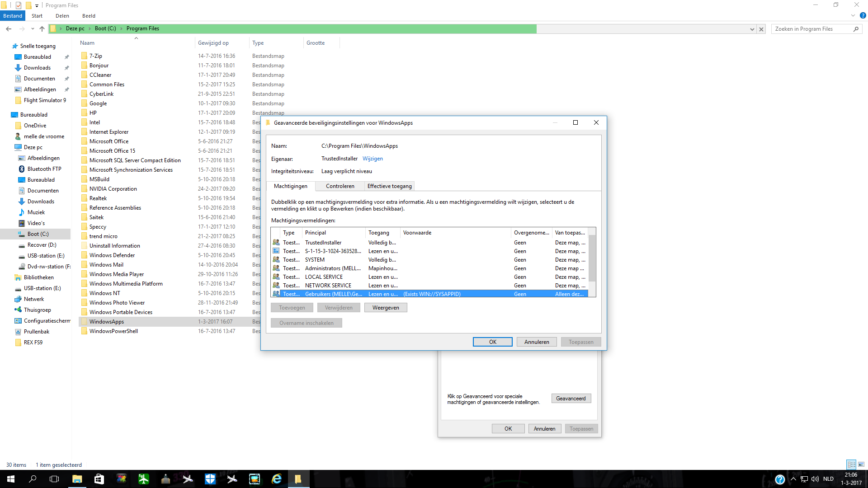The image size is (868, 488).
Task: Click the Zoeken in Program Files field
Action: [812, 29]
